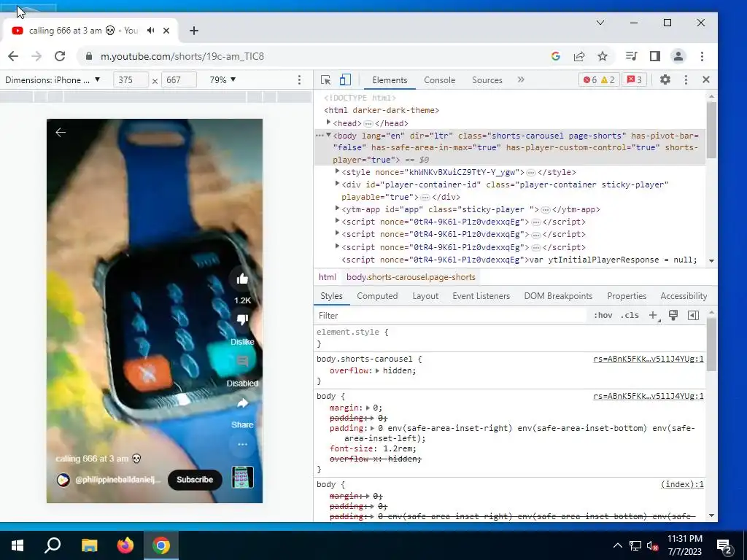Toggle the device toolbar icon

tap(345, 80)
